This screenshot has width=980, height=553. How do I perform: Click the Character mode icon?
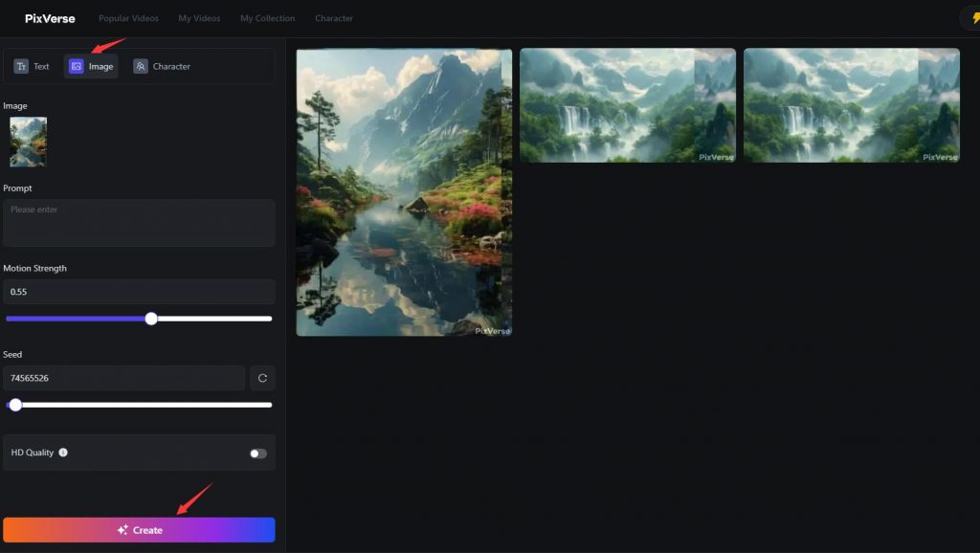coord(141,67)
